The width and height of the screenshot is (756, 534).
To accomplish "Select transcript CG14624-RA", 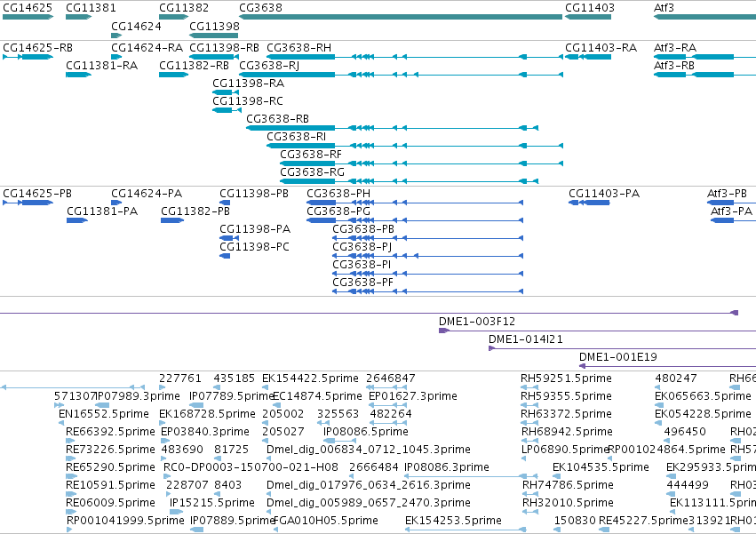I will point(116,57).
